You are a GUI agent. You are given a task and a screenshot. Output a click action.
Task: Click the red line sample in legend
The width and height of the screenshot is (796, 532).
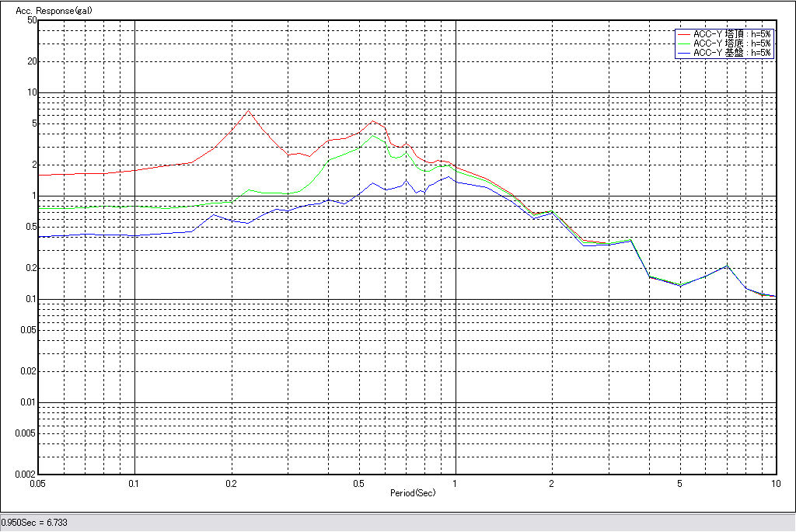pos(684,35)
